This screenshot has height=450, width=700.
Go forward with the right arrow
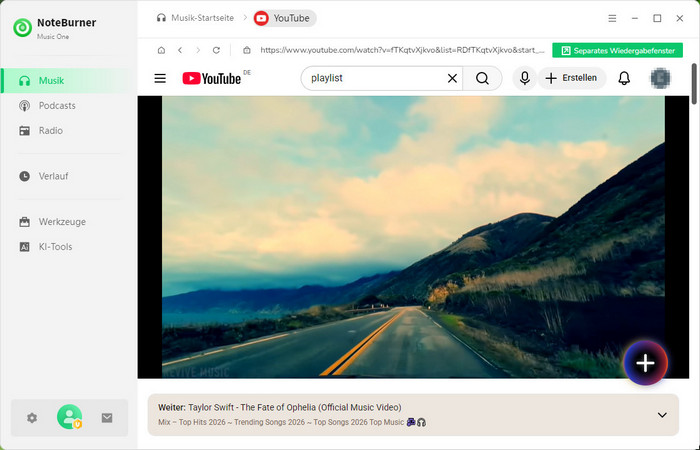point(198,50)
